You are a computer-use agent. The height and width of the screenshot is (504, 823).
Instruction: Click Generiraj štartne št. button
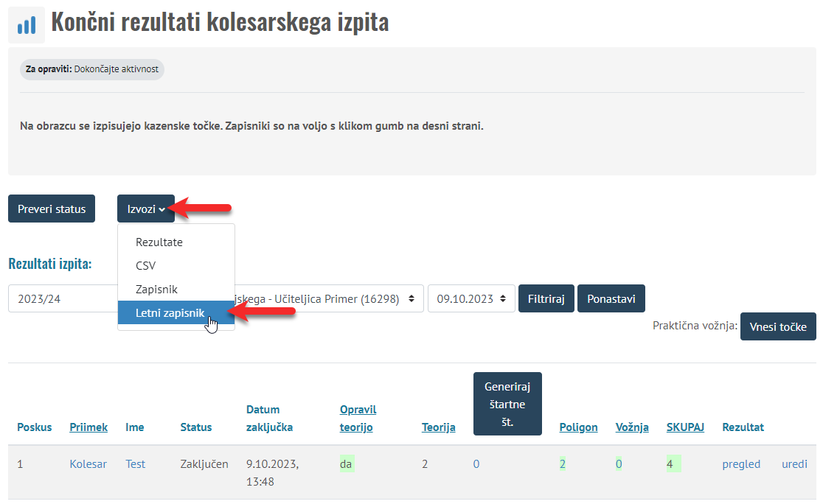pos(507,404)
